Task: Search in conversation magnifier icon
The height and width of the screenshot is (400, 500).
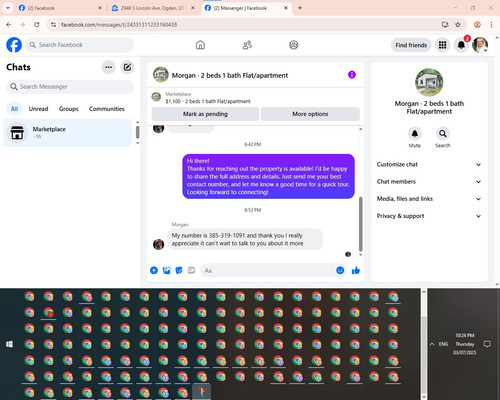Action: click(443, 134)
